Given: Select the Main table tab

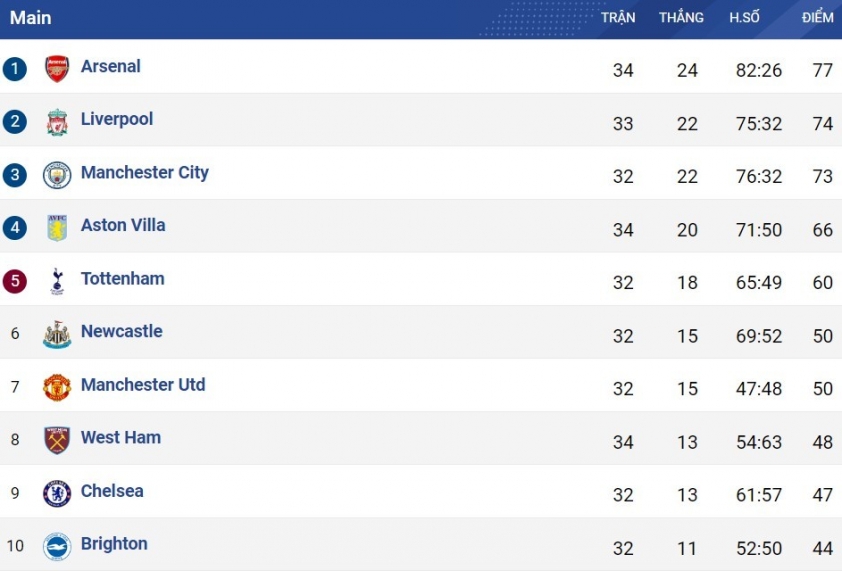Looking at the screenshot, I should pos(31,18).
